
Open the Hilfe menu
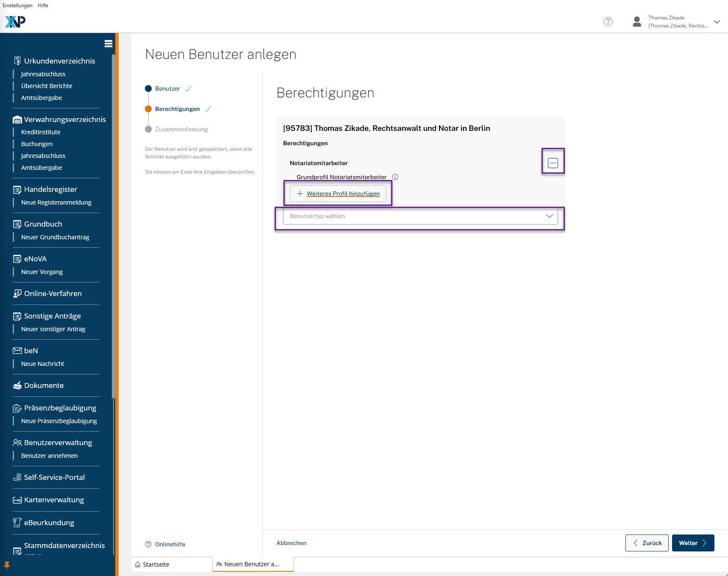(x=43, y=6)
